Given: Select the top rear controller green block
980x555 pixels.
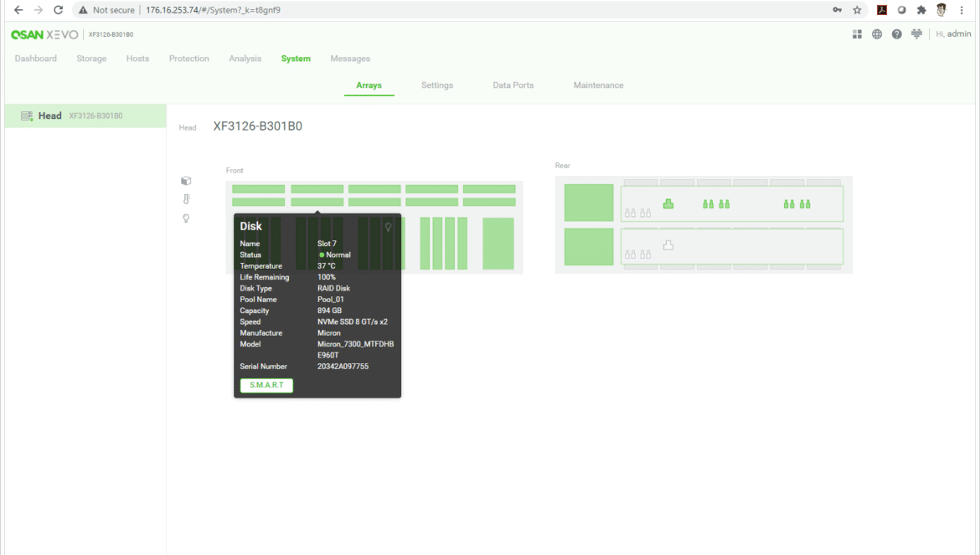Looking at the screenshot, I should (589, 203).
